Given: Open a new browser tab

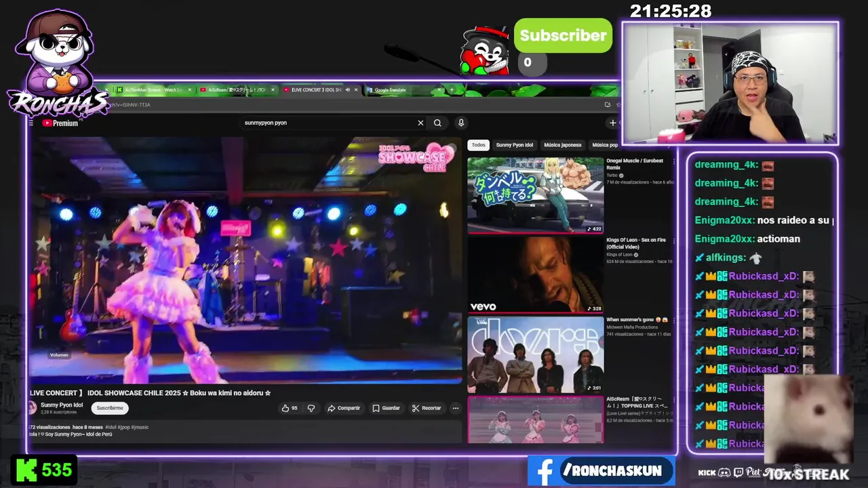Looking at the screenshot, I should pos(452,89).
